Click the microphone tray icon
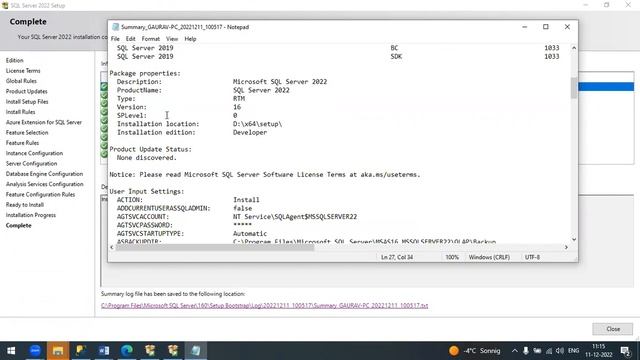Screen dimensions: 640x360 click(x=526, y=351)
